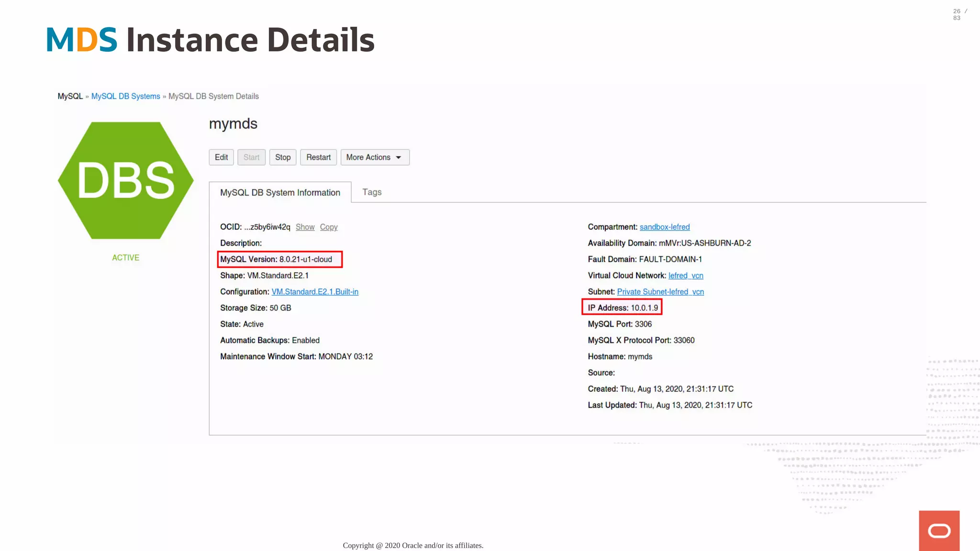The height and width of the screenshot is (551, 980).
Task: Click the red Oracle logo icon
Action: tap(939, 530)
